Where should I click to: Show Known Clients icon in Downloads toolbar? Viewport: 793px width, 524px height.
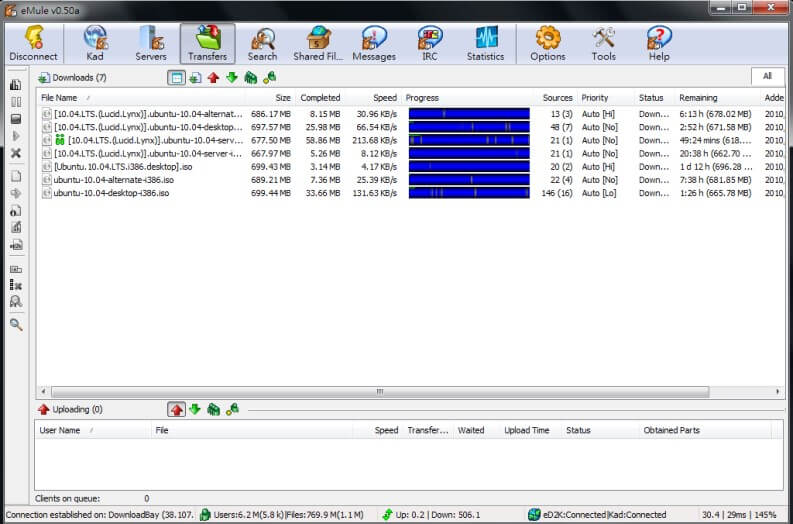(270, 78)
